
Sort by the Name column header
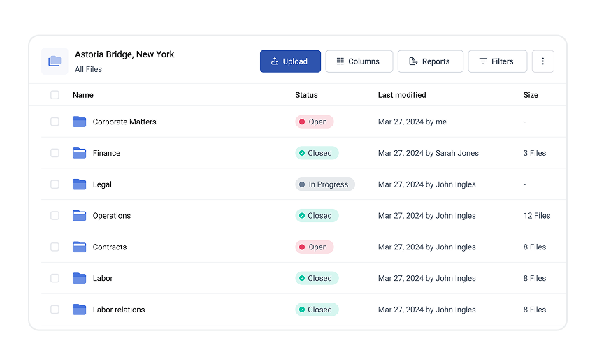(x=82, y=95)
